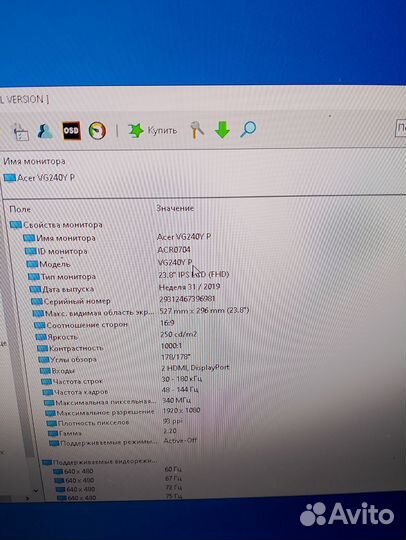Click the 30 - 180 кГц value
Image resolution: width=406 pixels, height=540 pixels.
(x=181, y=378)
